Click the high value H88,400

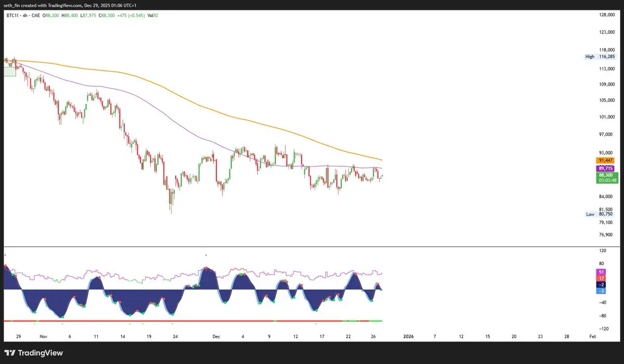[70, 16]
